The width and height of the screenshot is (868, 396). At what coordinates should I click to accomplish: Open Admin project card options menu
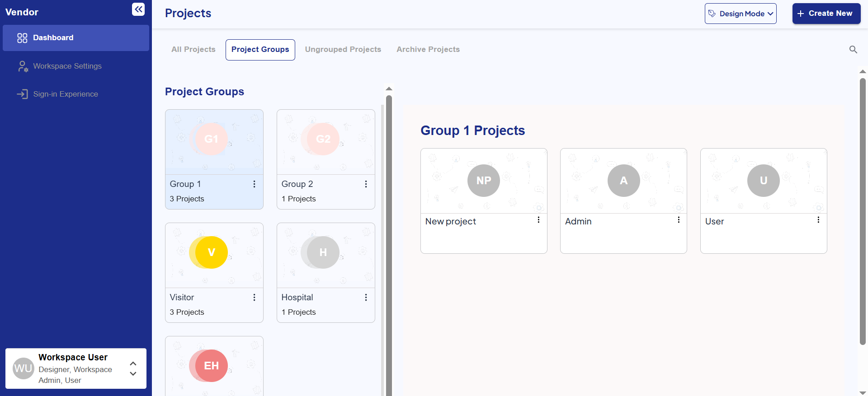coord(679,220)
